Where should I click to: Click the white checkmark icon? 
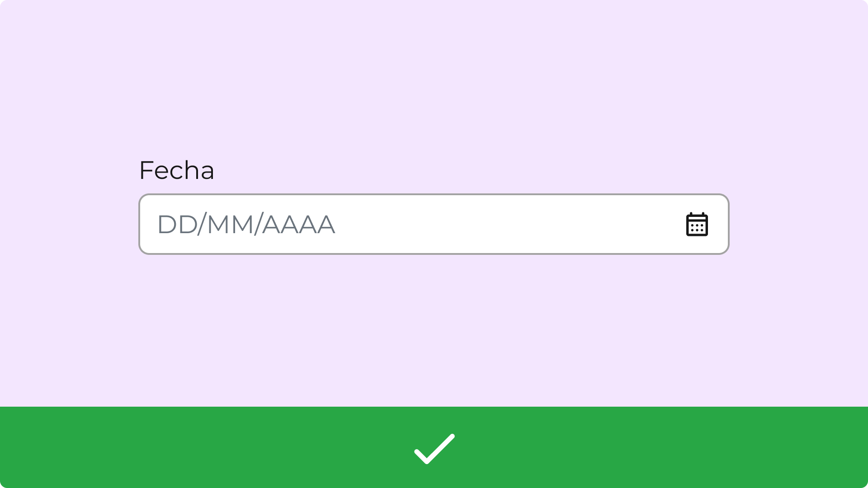(x=434, y=448)
